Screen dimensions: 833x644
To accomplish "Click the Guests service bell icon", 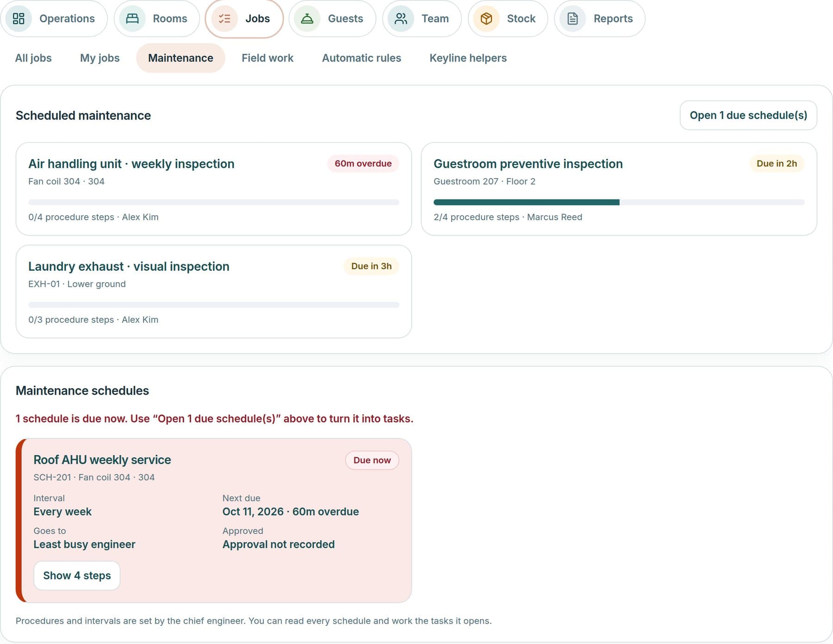I will pyautogui.click(x=307, y=19).
